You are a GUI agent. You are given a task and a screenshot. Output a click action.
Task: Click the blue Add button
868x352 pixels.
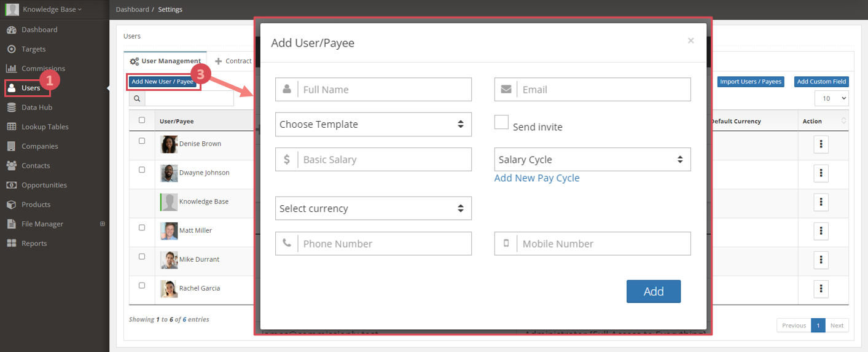(654, 291)
